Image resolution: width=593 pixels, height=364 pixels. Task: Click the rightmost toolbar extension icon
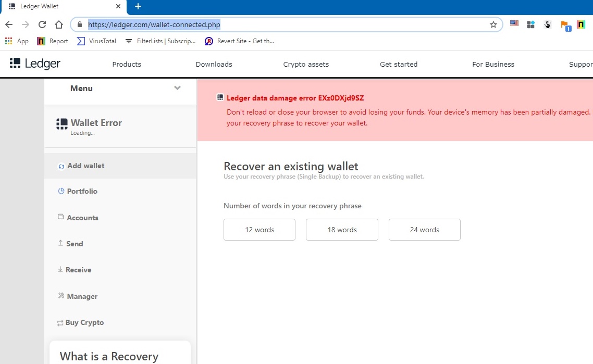pos(581,24)
